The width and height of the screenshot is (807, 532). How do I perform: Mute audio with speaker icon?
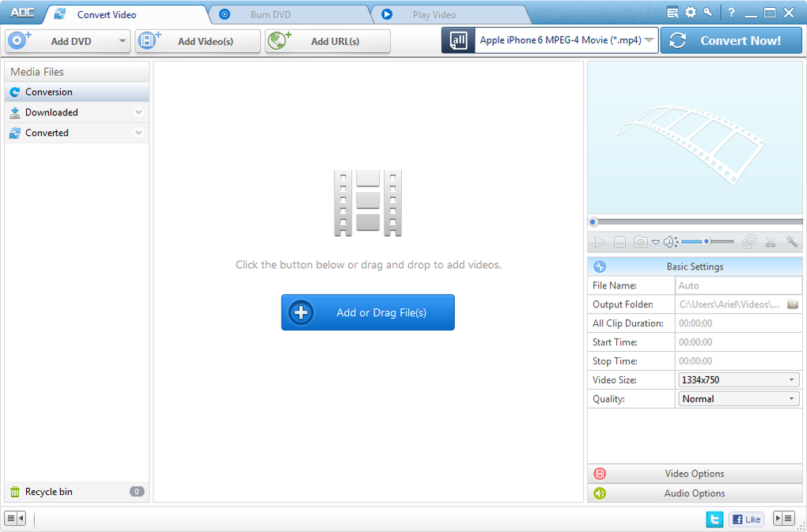[x=669, y=242]
